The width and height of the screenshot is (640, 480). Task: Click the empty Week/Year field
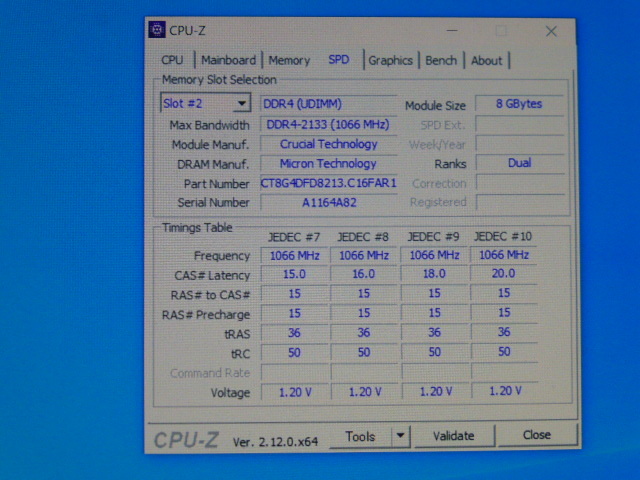520,143
